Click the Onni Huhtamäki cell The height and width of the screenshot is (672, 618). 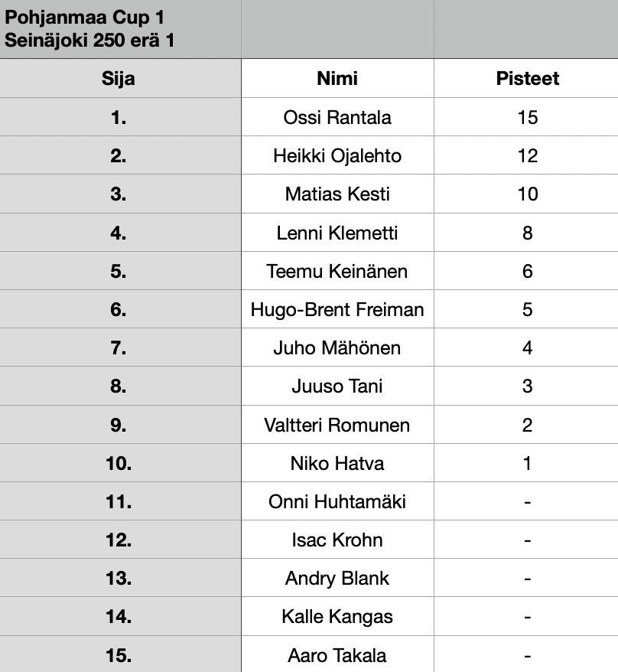coord(337,501)
